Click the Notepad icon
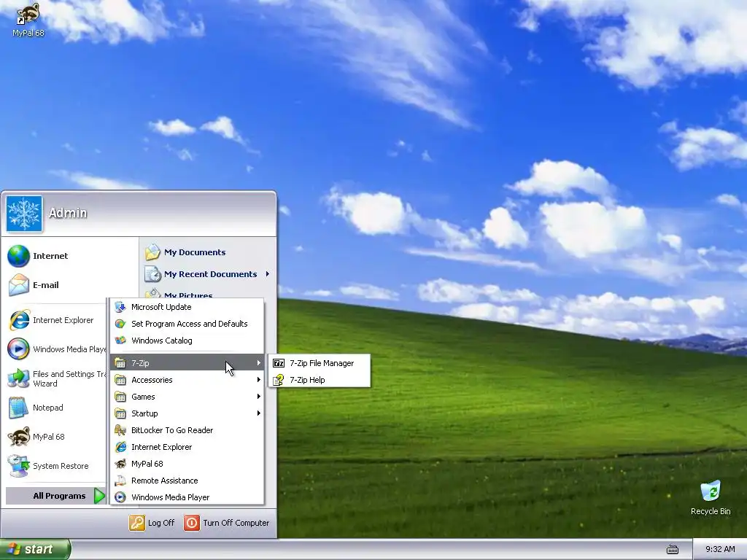Viewport: 747px width, 560px height. pos(18,408)
